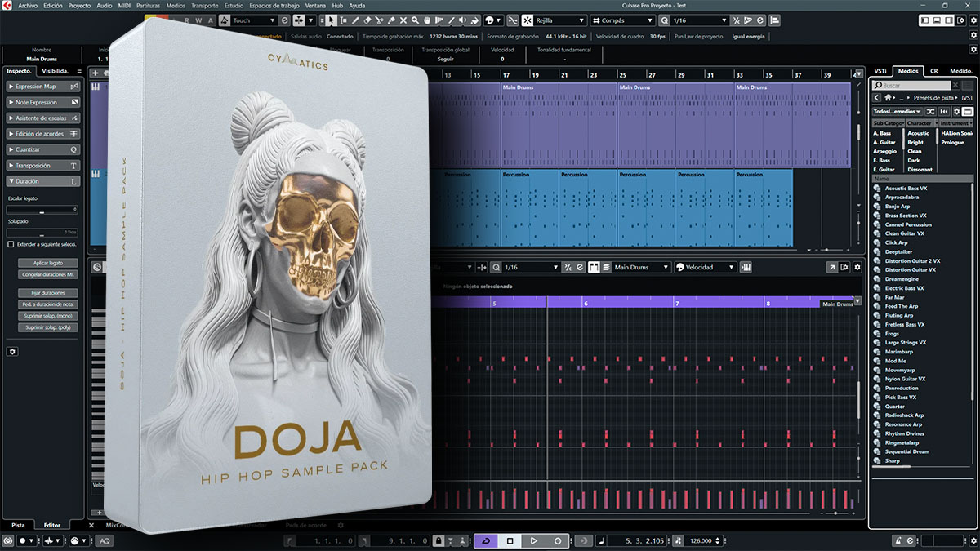The image size is (980, 551).
Task: Open the Velocidad dropdown in key editor
Action: pos(705,267)
